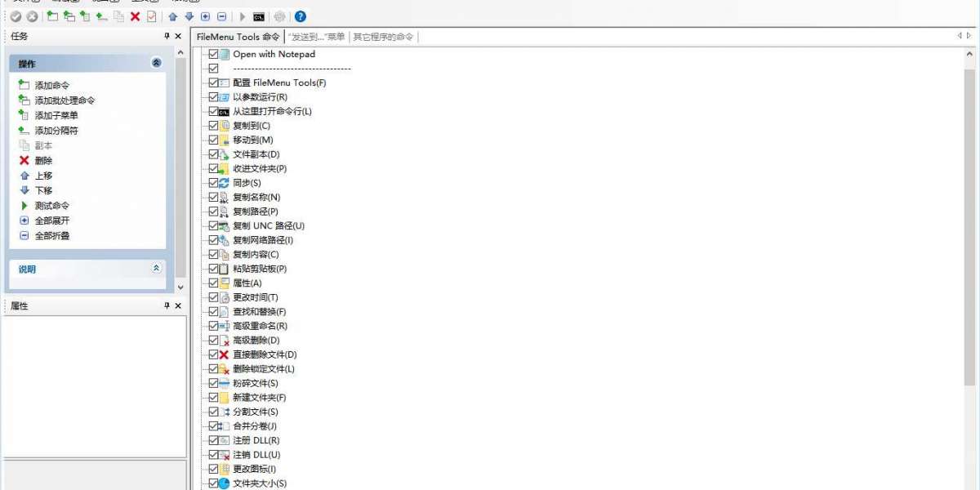Screen dimensions: 980x490
Task: Click Add Batch Command icon in the top toolbar
Action: click(x=69, y=16)
